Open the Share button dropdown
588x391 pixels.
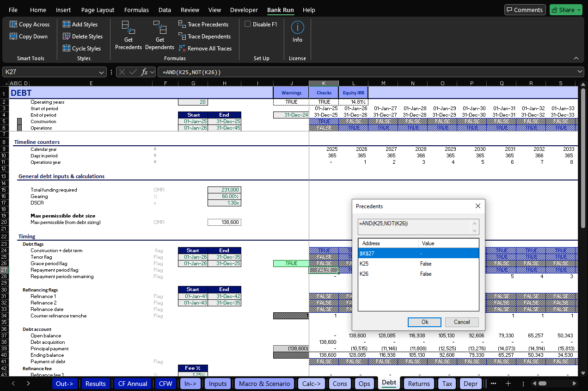579,10
